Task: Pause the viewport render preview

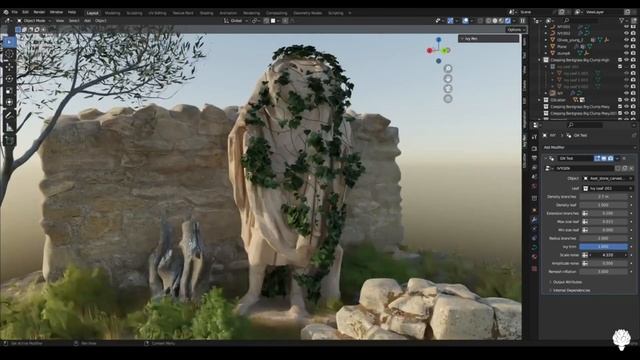Action: [522, 20]
